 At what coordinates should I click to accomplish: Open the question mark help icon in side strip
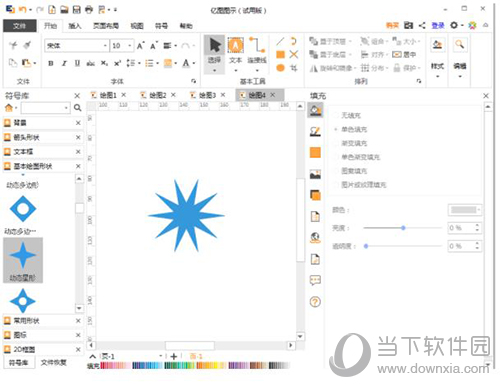click(315, 302)
